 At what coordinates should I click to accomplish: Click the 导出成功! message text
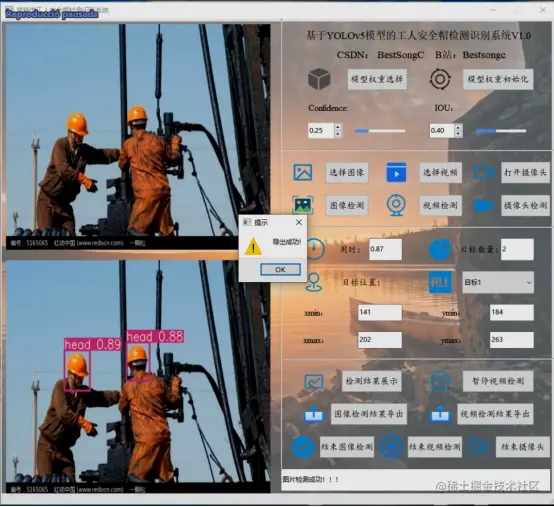[x=287, y=242]
